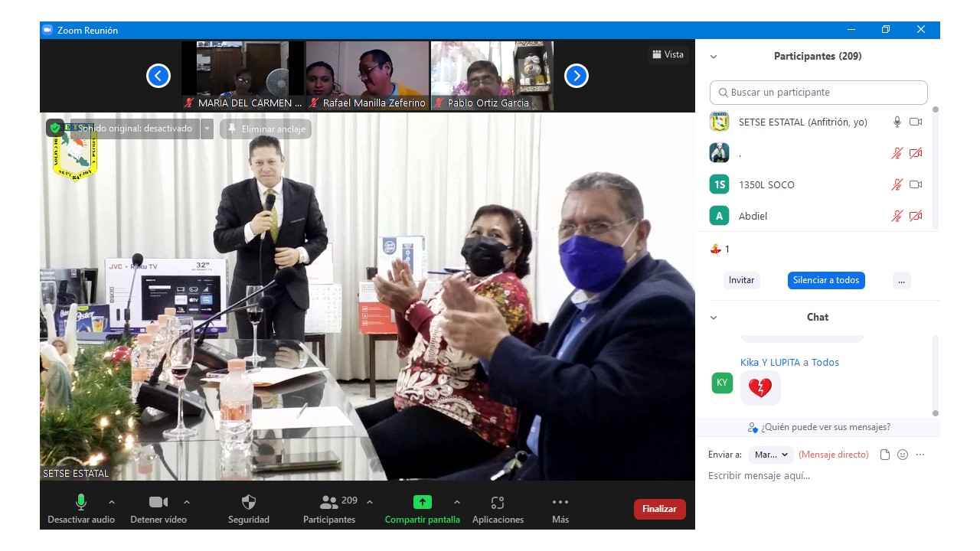Open the Más three-dot menu in toolbar

(560, 503)
